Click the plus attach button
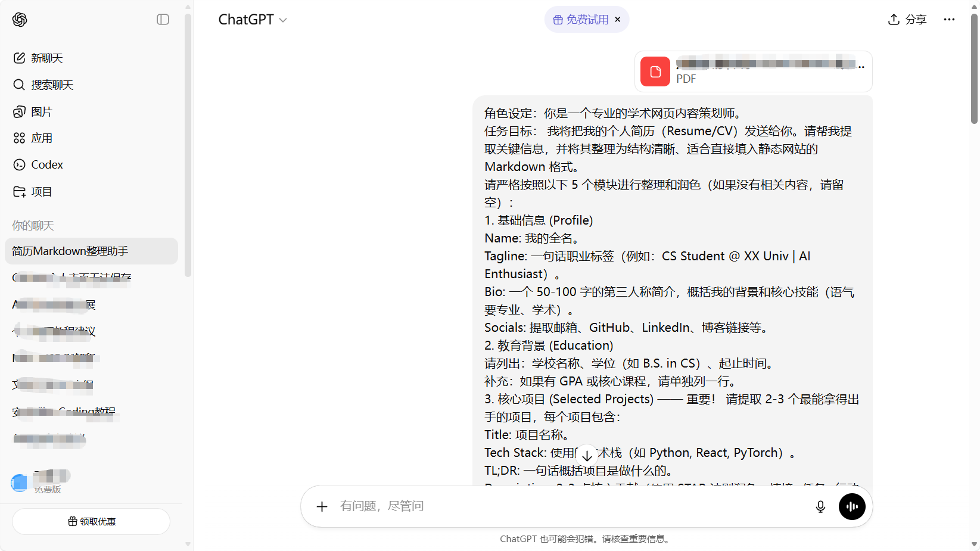 click(x=322, y=506)
